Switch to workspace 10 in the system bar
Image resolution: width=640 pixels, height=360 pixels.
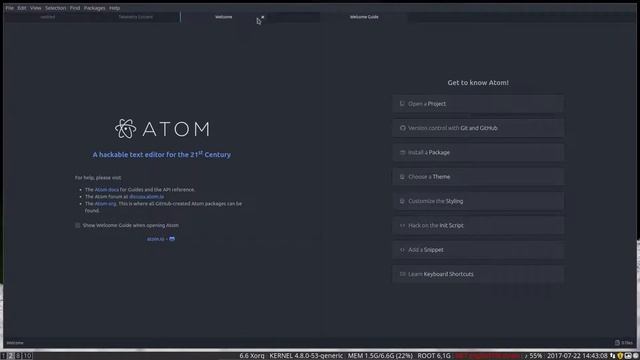[x=27, y=356]
